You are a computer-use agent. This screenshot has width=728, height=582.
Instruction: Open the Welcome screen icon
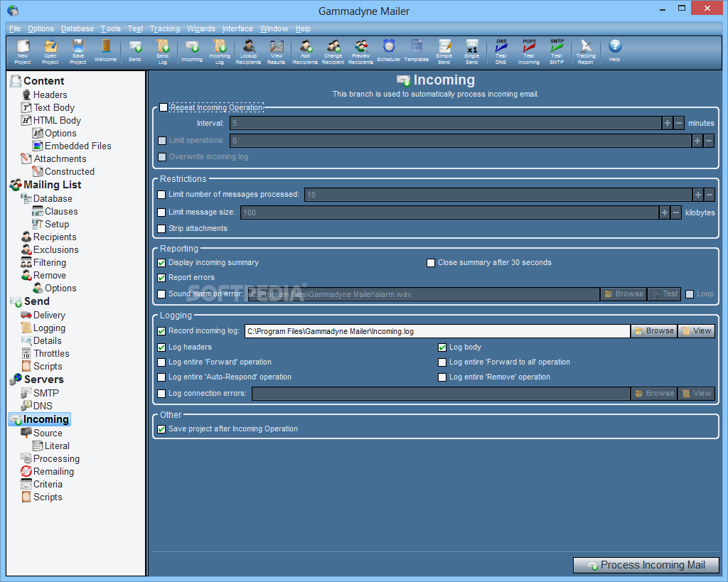coord(106,51)
